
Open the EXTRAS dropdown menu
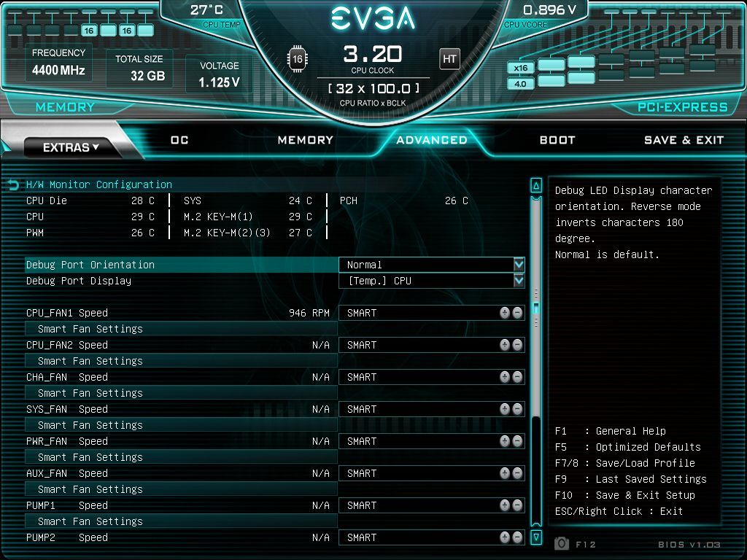tap(71, 147)
